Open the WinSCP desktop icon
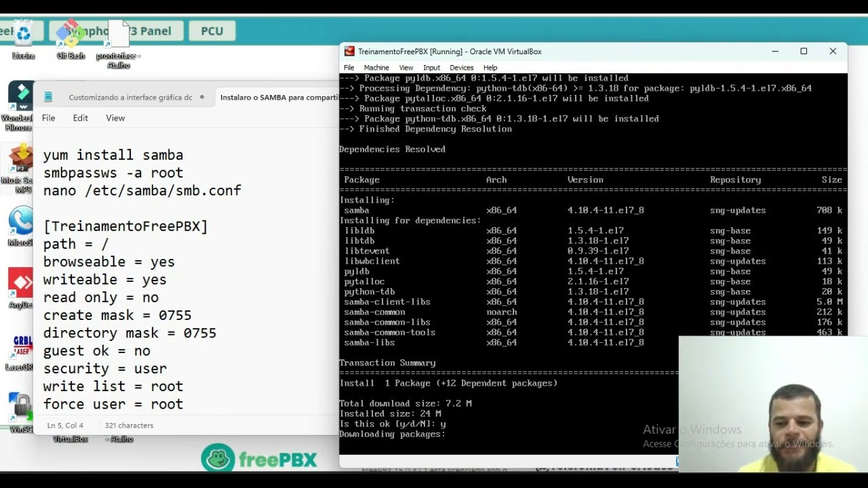This screenshot has height=488, width=868. click(x=20, y=413)
